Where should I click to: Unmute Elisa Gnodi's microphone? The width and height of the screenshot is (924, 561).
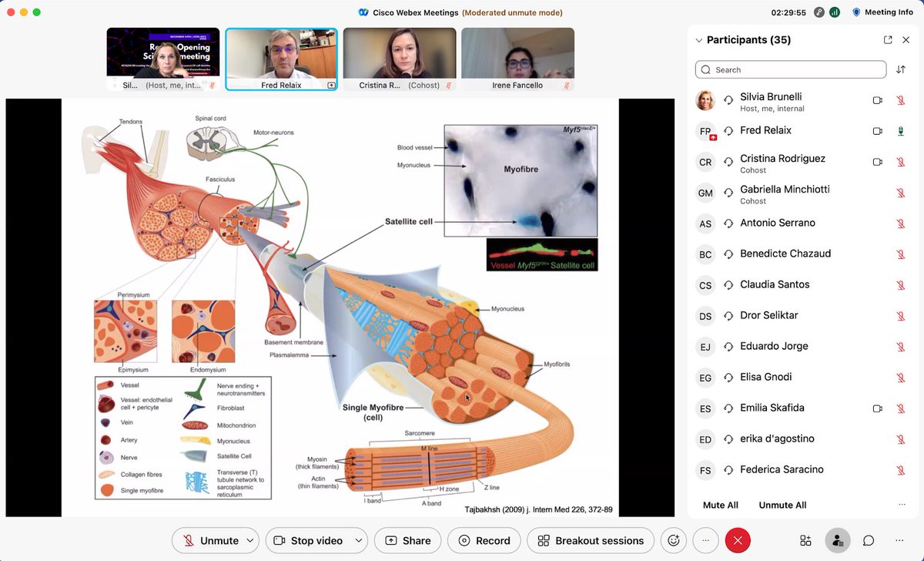[x=900, y=378]
